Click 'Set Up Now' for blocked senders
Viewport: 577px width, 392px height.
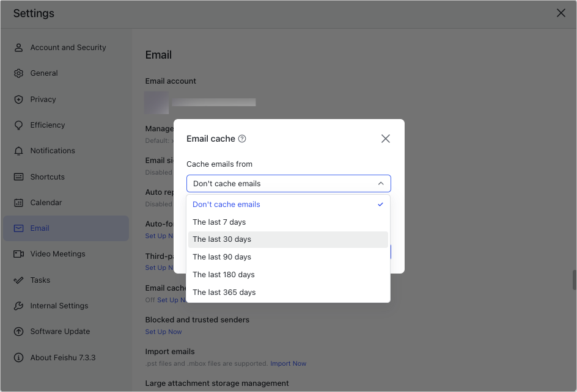tap(163, 331)
